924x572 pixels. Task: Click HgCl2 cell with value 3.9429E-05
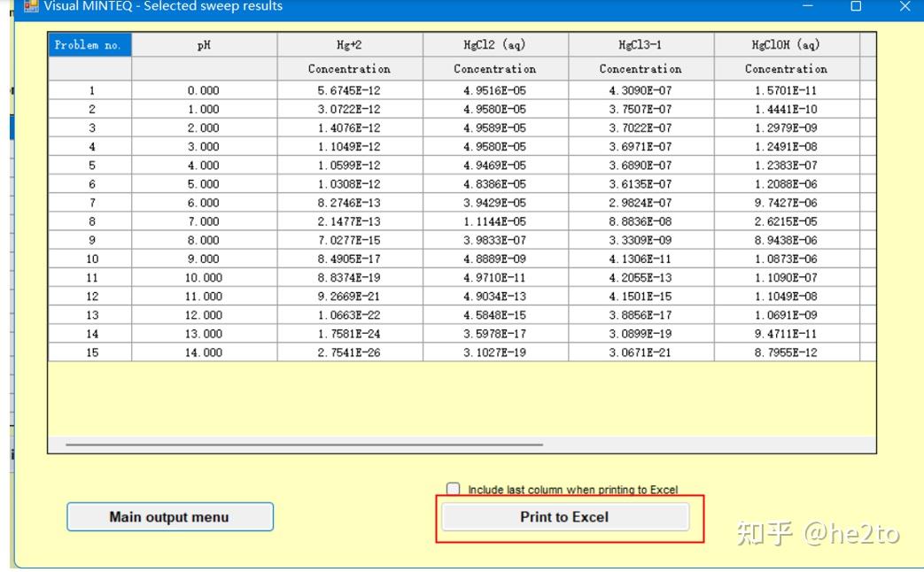point(495,203)
